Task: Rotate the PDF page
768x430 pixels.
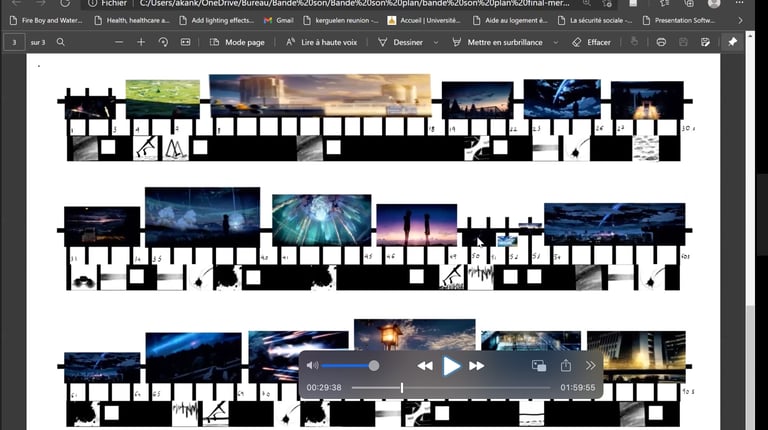Action: (x=163, y=42)
